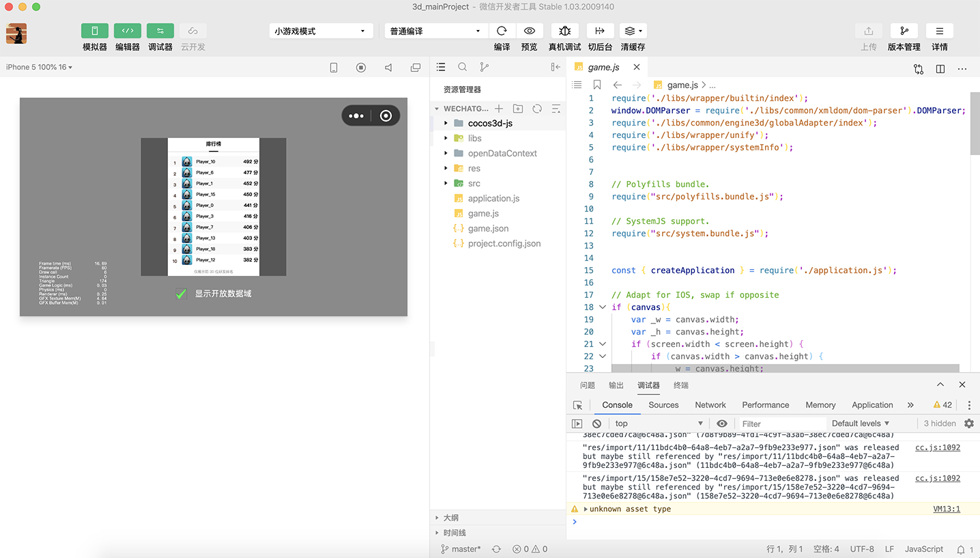Open the version management icon

click(x=904, y=31)
